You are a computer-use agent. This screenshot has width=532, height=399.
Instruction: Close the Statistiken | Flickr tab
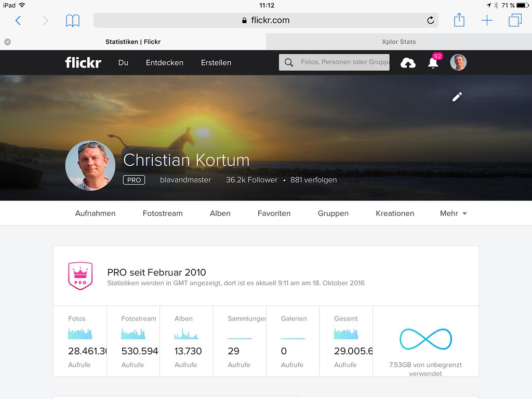[x=7, y=42]
